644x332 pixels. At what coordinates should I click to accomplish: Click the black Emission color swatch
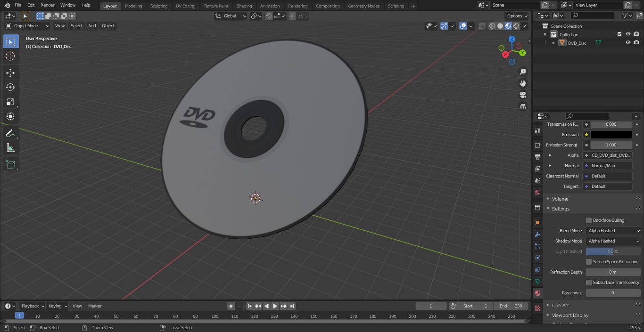click(611, 135)
